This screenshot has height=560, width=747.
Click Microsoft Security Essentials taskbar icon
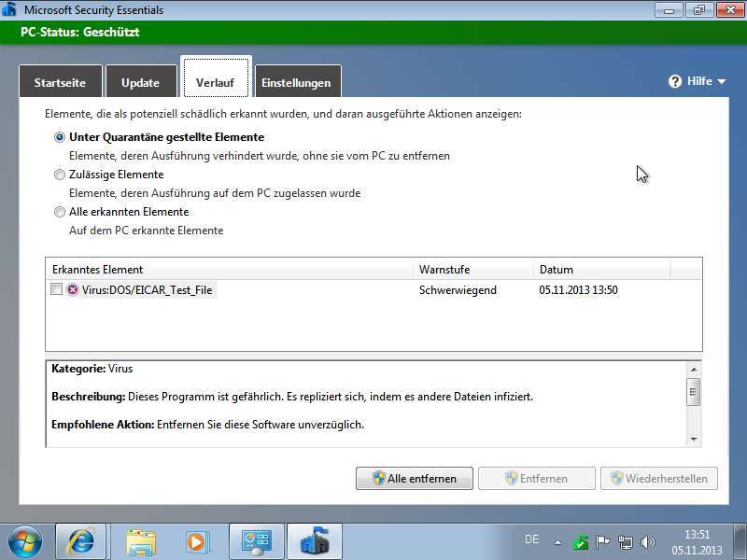(x=315, y=542)
